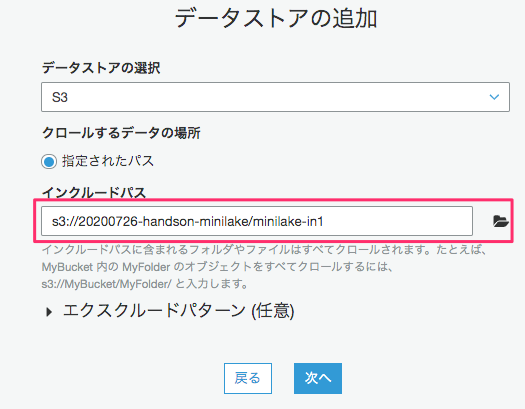The image size is (525, 409).
Task: Proceed with the 次へ button
Action: tap(318, 378)
